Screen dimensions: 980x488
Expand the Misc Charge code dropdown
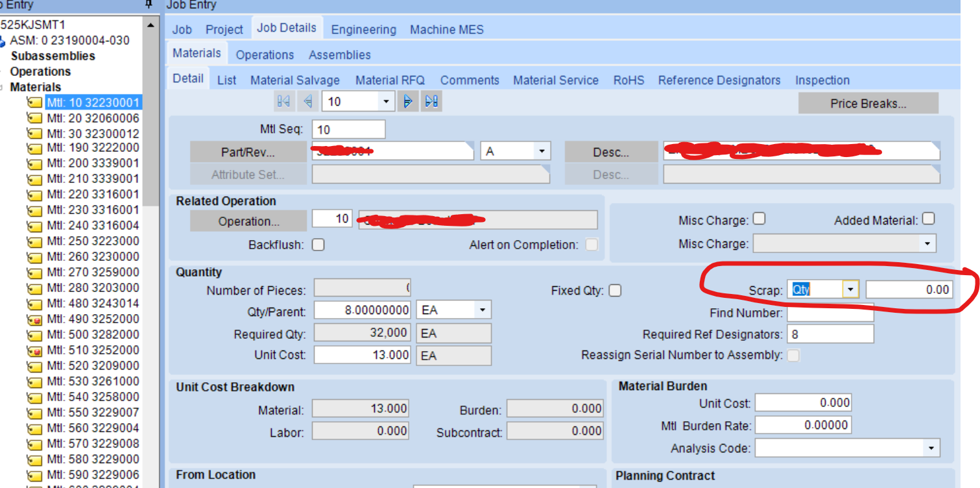pyautogui.click(x=929, y=244)
